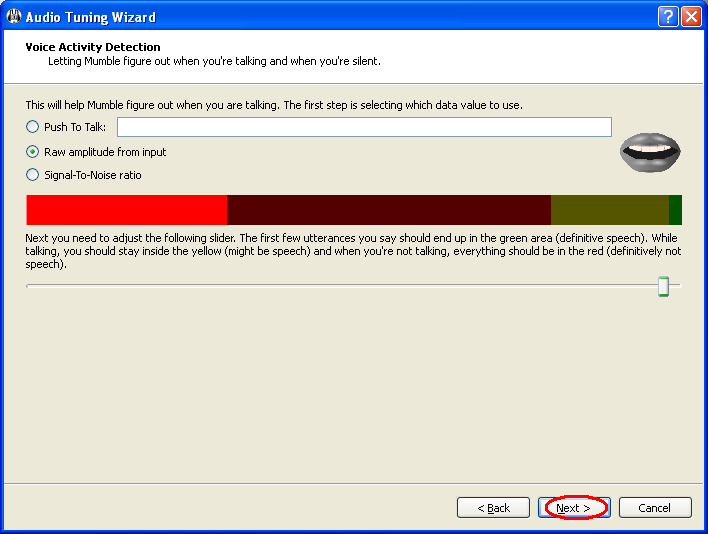The height and width of the screenshot is (534, 708).
Task: Focus the Push To Talk shortcut field
Action: (x=364, y=127)
